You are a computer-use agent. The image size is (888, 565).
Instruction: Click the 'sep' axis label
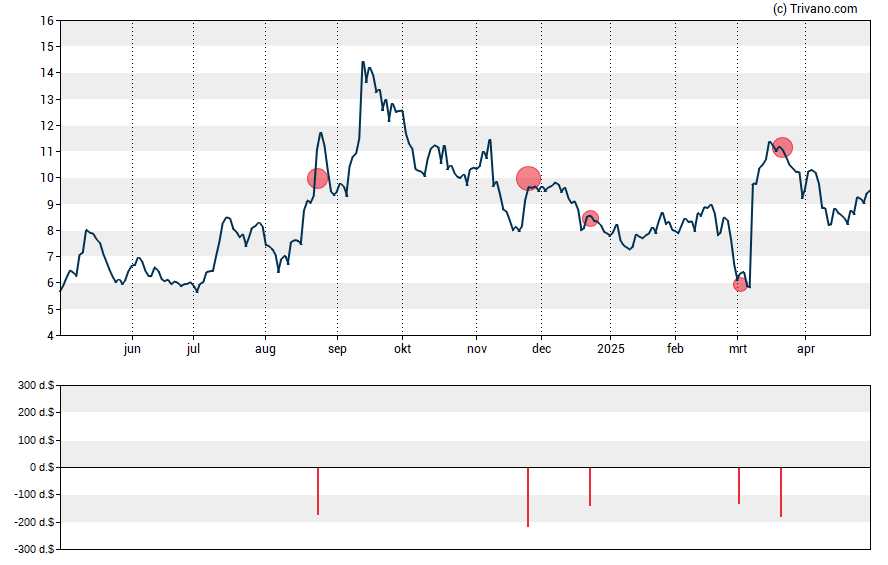click(337, 349)
